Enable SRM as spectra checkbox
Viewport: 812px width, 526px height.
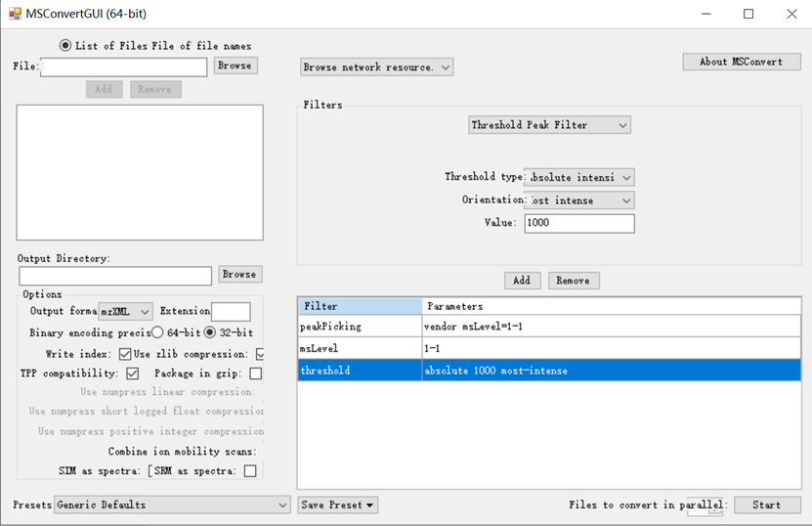click(x=250, y=471)
